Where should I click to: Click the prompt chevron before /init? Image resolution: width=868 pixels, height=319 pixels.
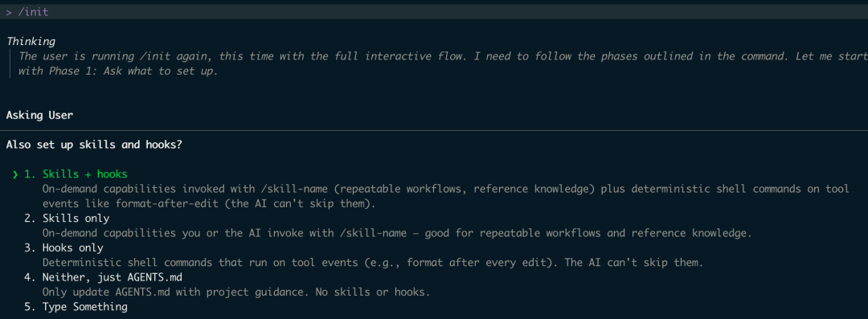point(9,11)
